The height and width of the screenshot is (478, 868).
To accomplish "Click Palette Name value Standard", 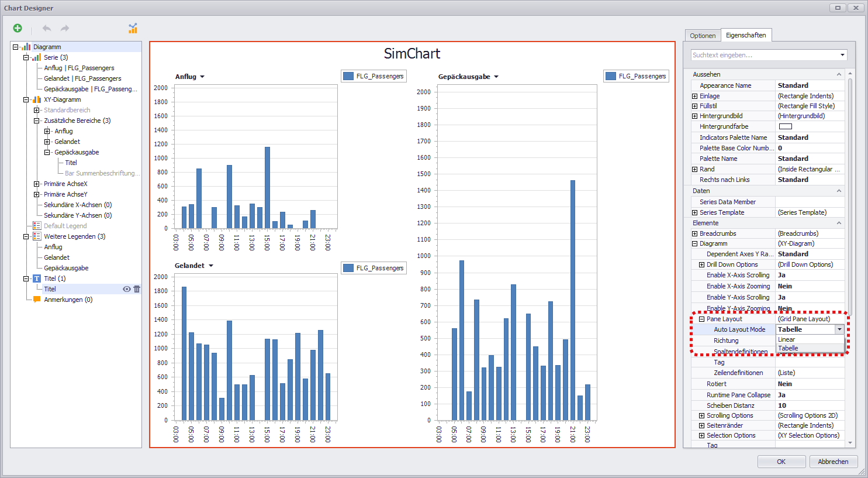I will click(x=810, y=159).
